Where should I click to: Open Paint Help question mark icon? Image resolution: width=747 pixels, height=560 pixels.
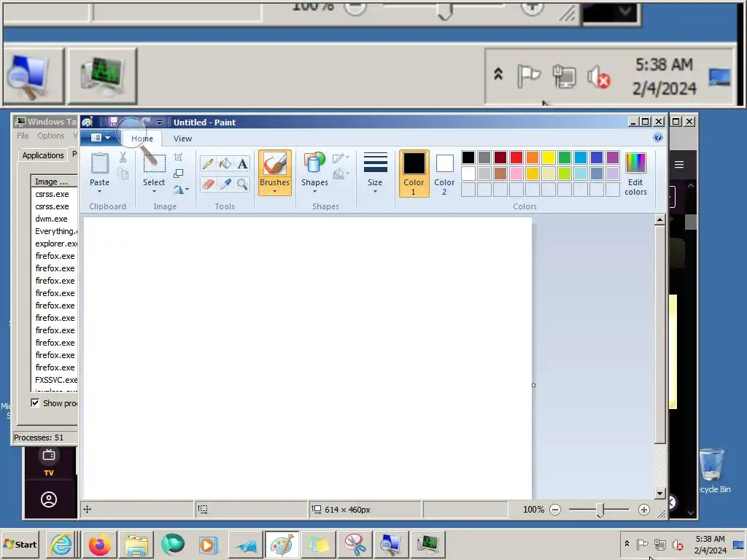coord(658,138)
